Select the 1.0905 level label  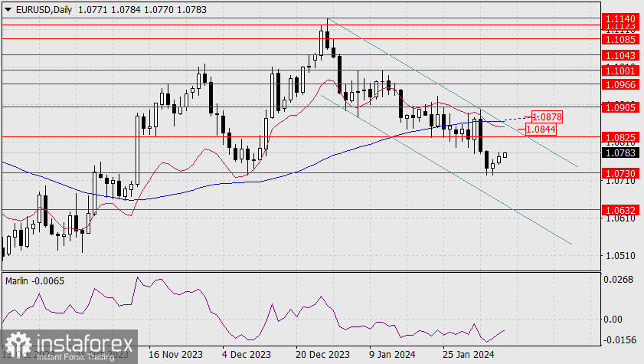(620, 107)
